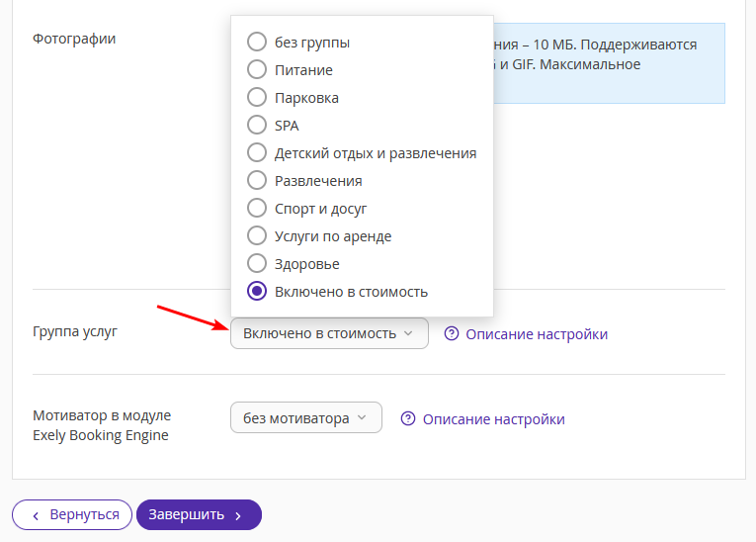Image resolution: width=756 pixels, height=542 pixels.
Task: Select the Здоровье radio option
Action: coord(257,263)
